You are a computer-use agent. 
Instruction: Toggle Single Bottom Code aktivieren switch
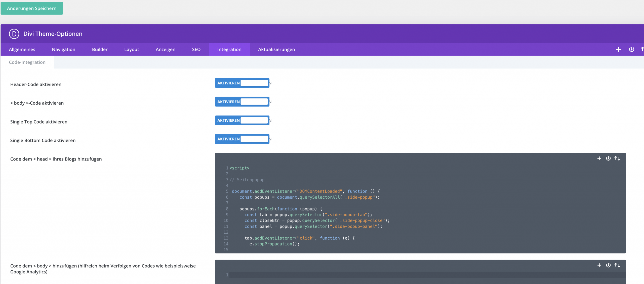pos(242,139)
